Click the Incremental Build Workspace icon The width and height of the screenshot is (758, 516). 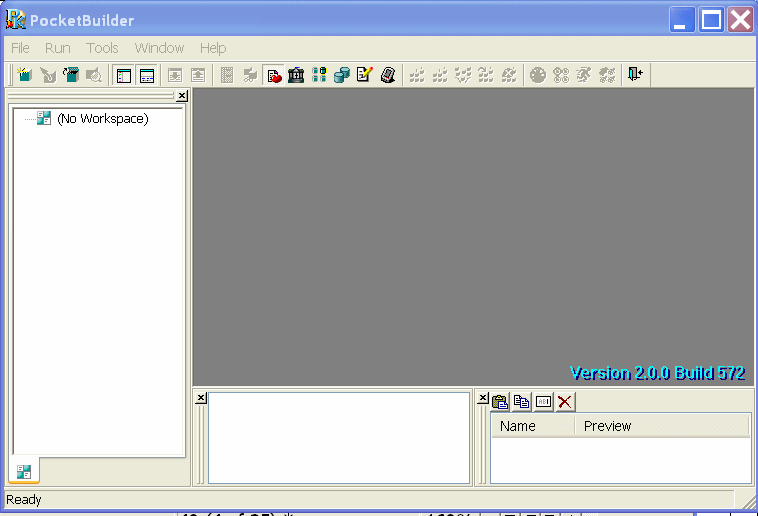tap(417, 75)
